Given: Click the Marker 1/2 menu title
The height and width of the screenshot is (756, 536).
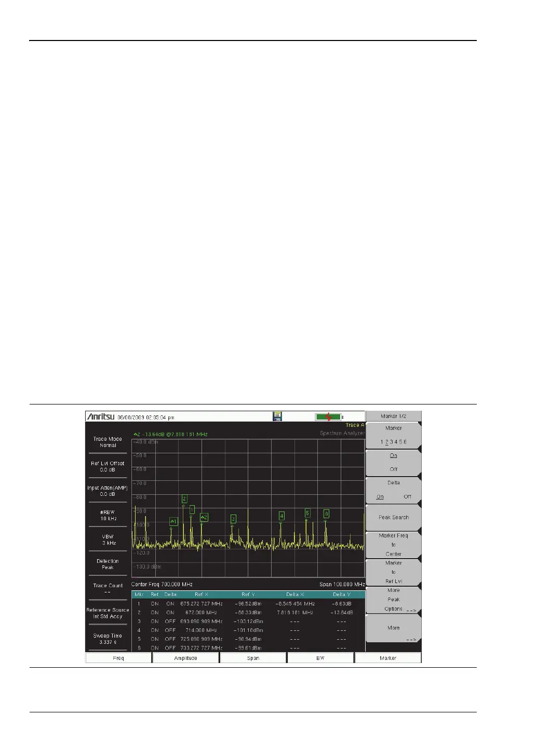Looking at the screenshot, I should (393, 416).
